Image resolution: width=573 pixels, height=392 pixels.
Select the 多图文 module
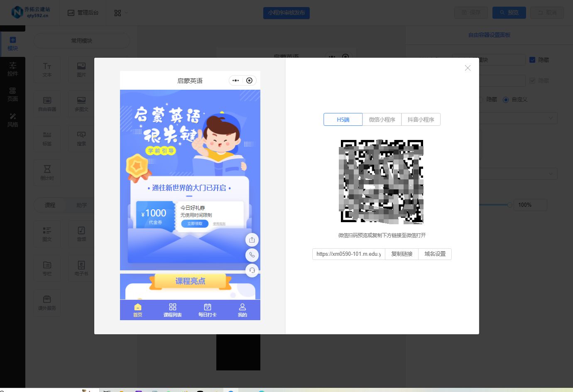tap(81, 104)
